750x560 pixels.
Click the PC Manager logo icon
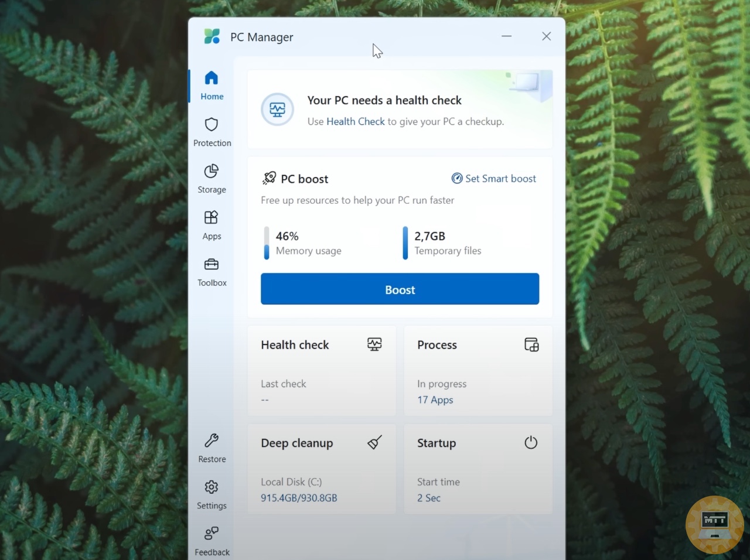click(x=212, y=36)
